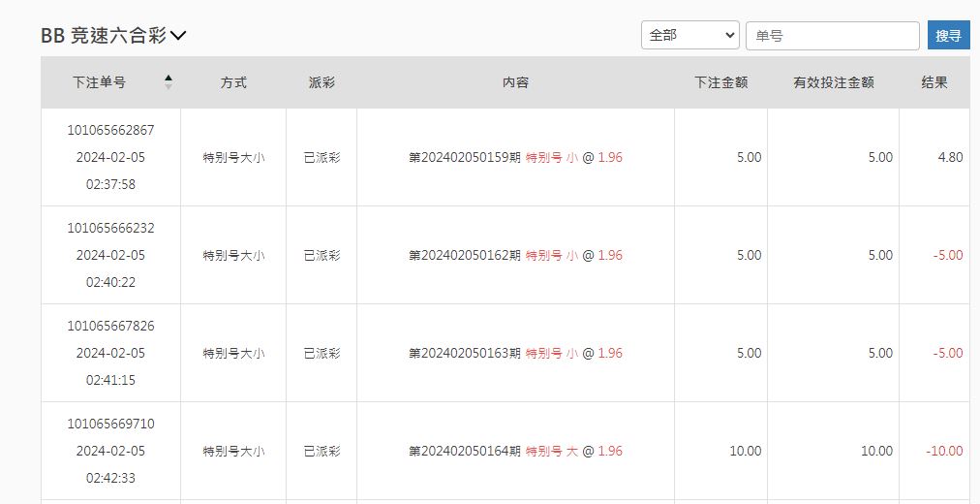Screen dimensions: 980x504
Task: Click the 第202402050164期 特别号 大 content
Action: pyautogui.click(x=515, y=451)
